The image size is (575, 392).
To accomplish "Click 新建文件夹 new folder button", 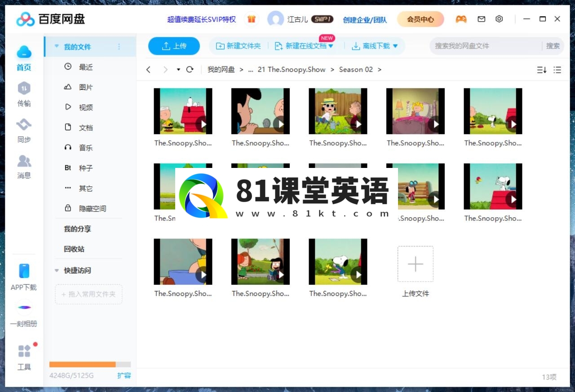I will (239, 46).
